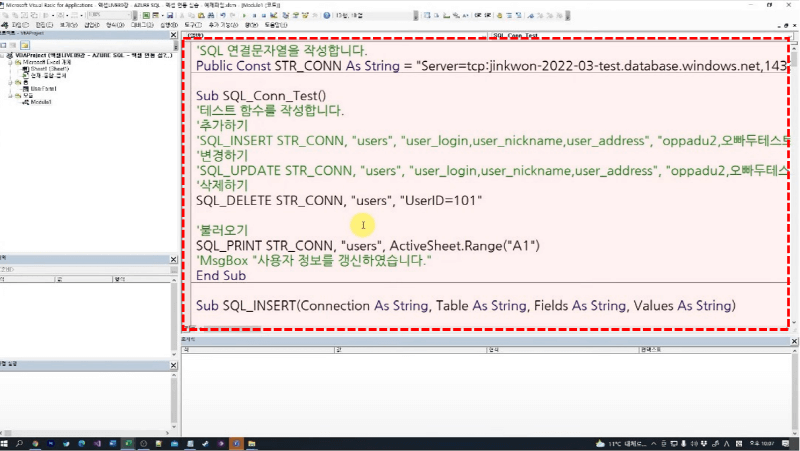Click the taskbar clock
Viewport: 800px width, 451px height.
[x=762, y=444]
